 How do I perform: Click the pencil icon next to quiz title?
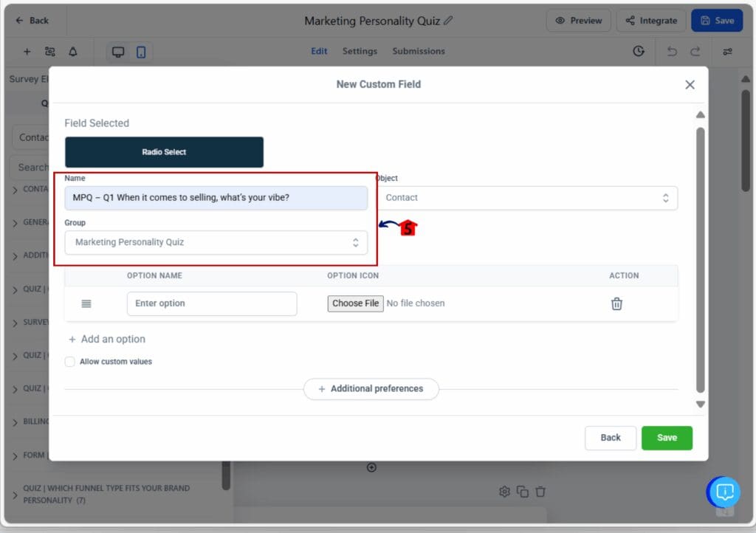pyautogui.click(x=449, y=21)
